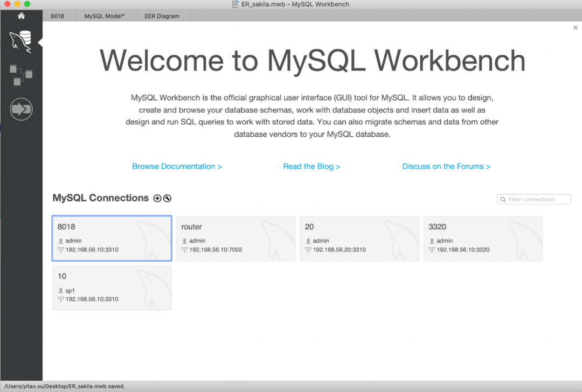Switch to the MySQL Model tab

pos(105,16)
